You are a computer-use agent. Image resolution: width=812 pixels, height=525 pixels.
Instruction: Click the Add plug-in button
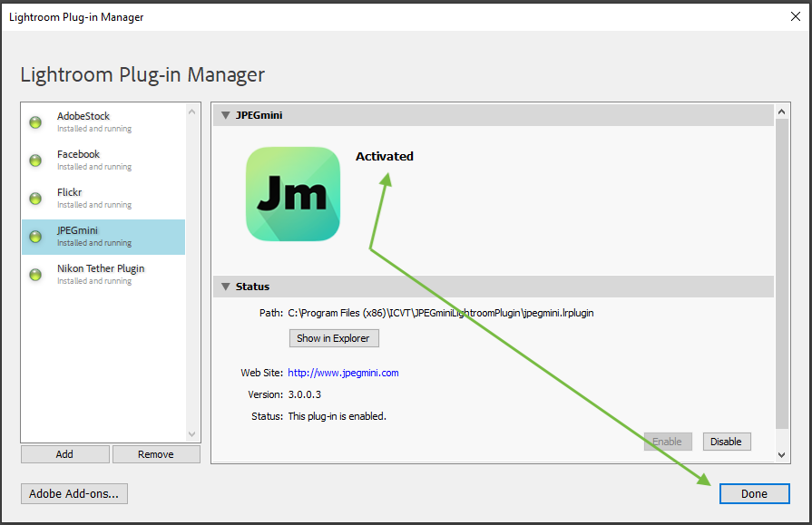pyautogui.click(x=64, y=454)
